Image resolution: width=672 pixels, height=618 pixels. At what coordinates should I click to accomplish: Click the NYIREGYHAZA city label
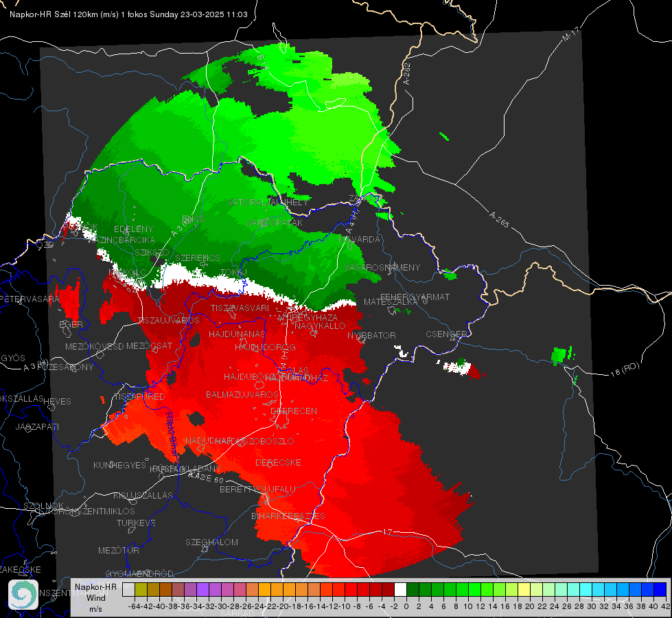[x=308, y=317]
